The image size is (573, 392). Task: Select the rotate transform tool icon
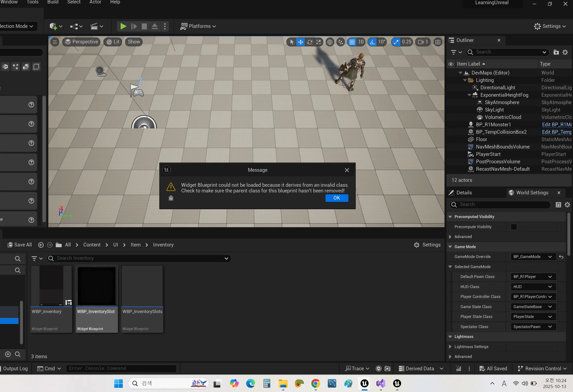click(x=310, y=42)
